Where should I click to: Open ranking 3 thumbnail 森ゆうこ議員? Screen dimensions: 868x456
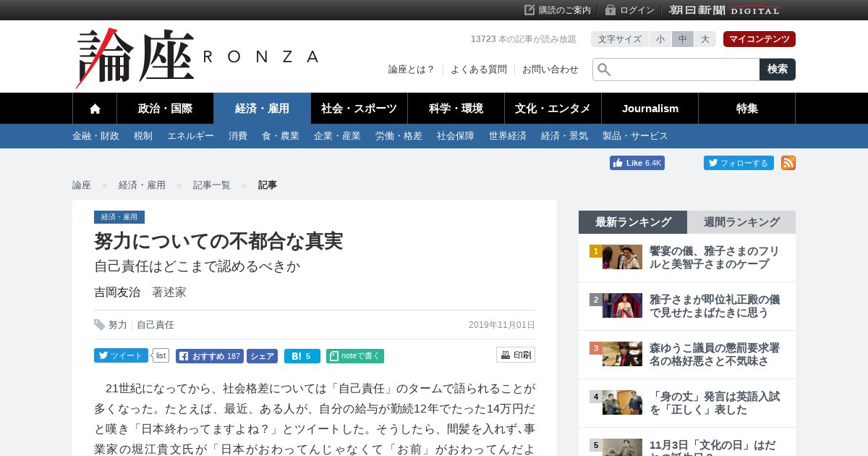click(622, 354)
